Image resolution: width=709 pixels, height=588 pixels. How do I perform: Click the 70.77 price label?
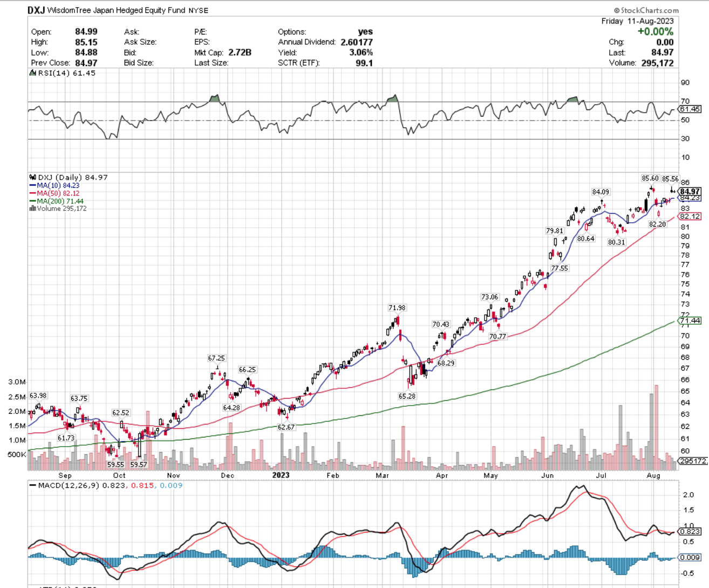point(497,337)
